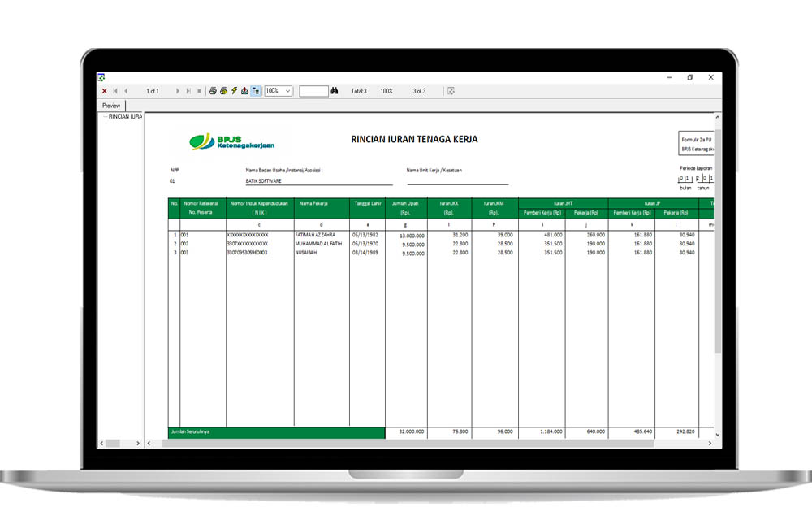Maximize the report window
The height and width of the screenshot is (529, 812).
(x=690, y=77)
